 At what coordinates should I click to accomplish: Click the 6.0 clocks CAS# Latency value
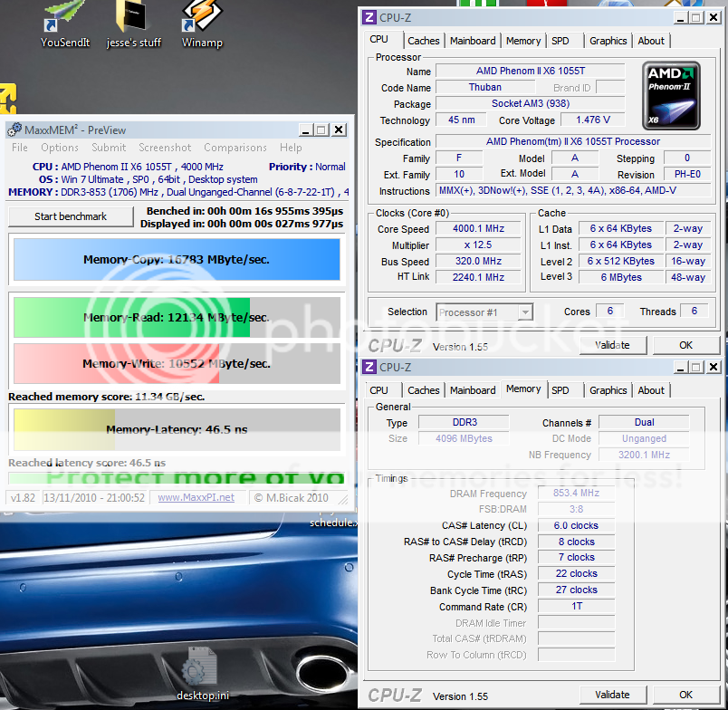coord(576,525)
